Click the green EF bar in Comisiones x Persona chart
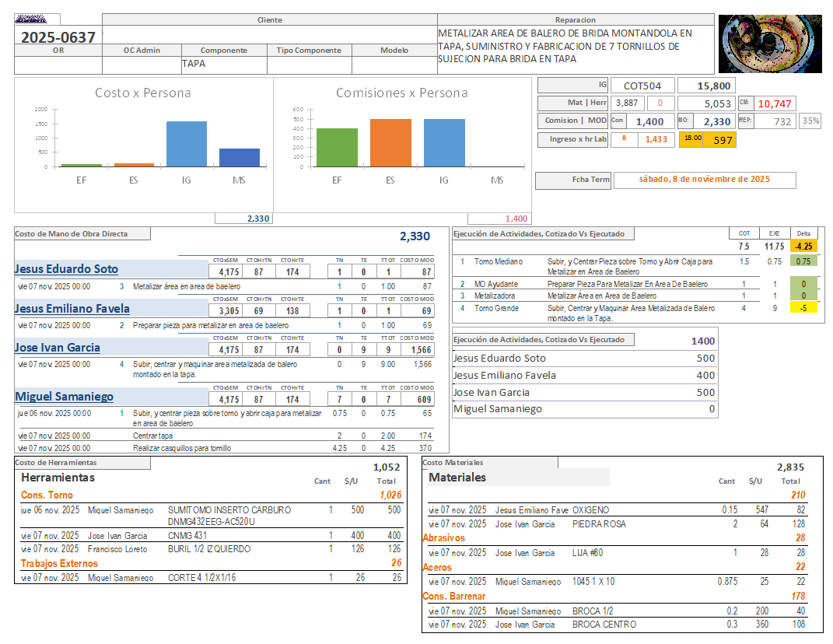833x644 pixels. (337, 147)
